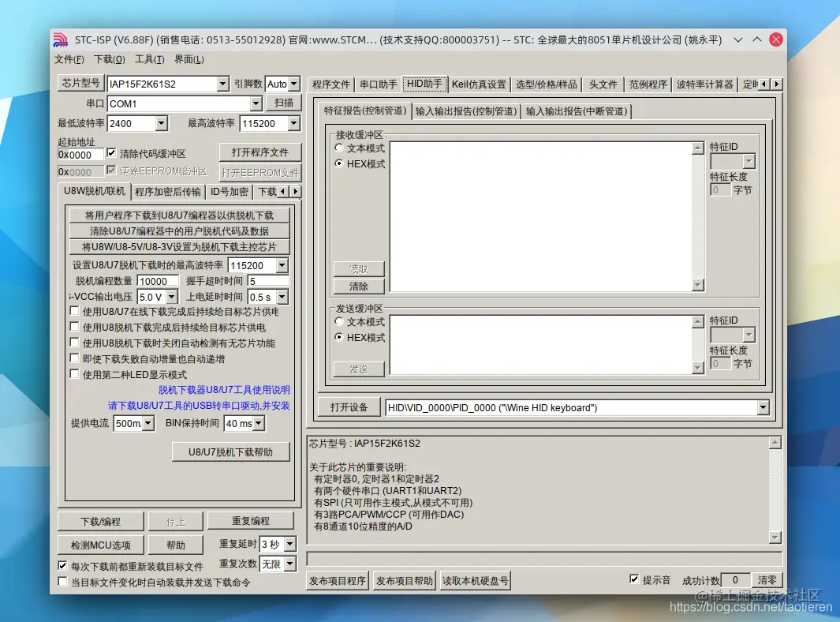
Task: Open HID device selection dropdown
Action: pos(763,407)
